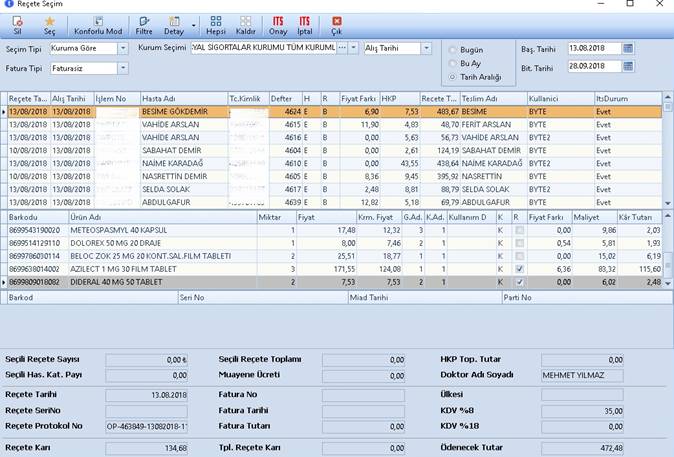
Task: Select SABAHAT DEMİR patient name cell
Action: coord(184,150)
